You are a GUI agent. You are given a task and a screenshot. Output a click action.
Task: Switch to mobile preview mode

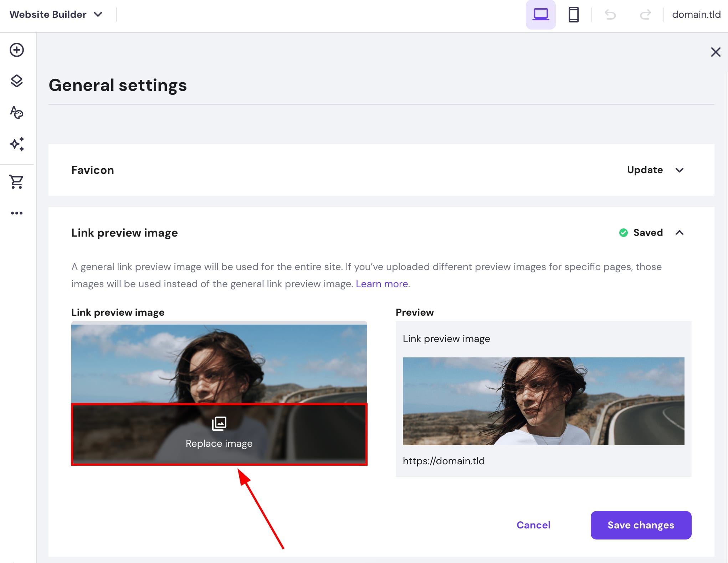(573, 15)
